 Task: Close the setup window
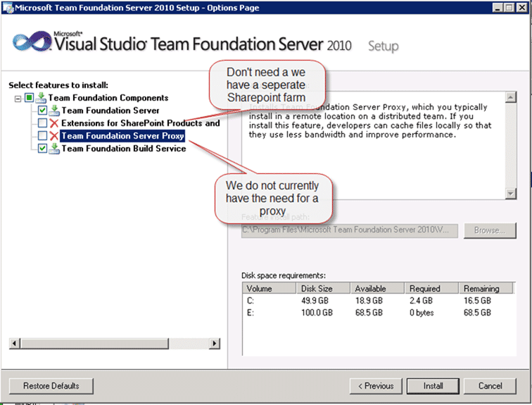click(521, 8)
